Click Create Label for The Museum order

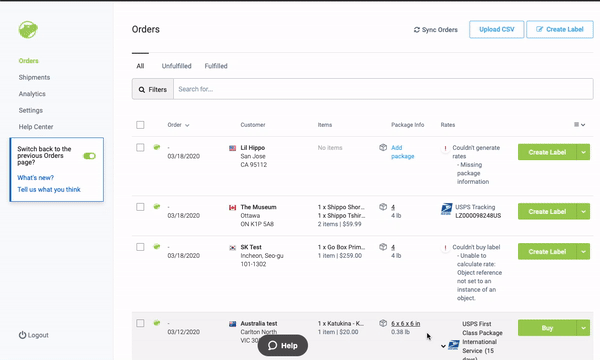coord(547,212)
